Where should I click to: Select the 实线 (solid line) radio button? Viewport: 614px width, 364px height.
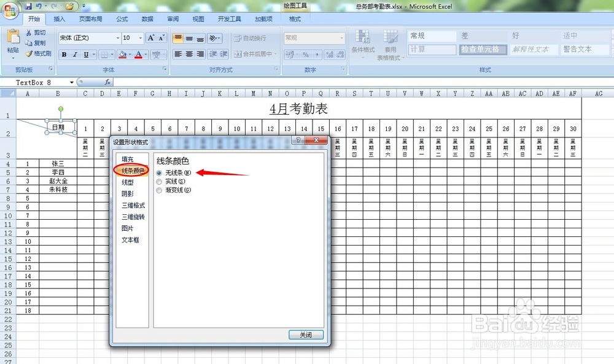pyautogui.click(x=159, y=182)
